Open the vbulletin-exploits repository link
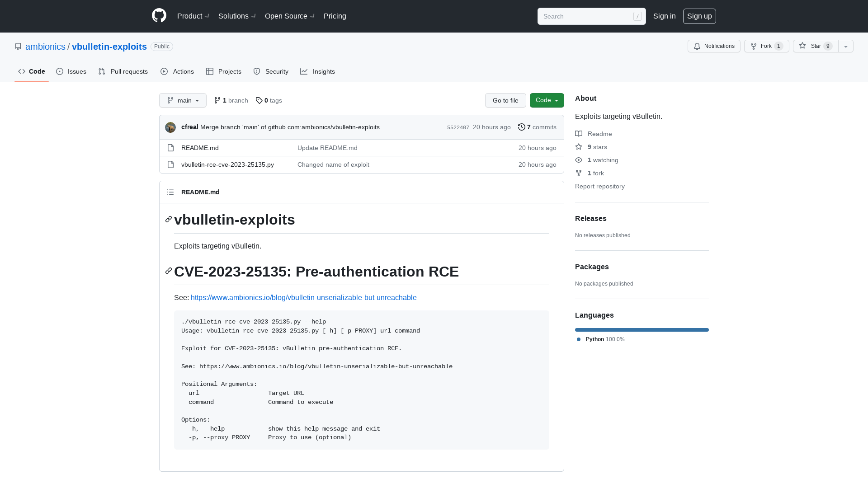Screen dimensions: 868x488 pos(109,47)
